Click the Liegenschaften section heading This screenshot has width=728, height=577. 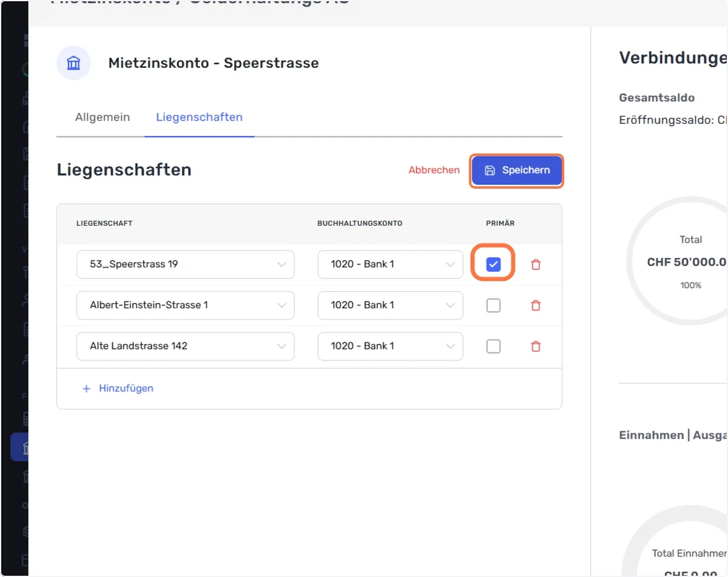[124, 170]
